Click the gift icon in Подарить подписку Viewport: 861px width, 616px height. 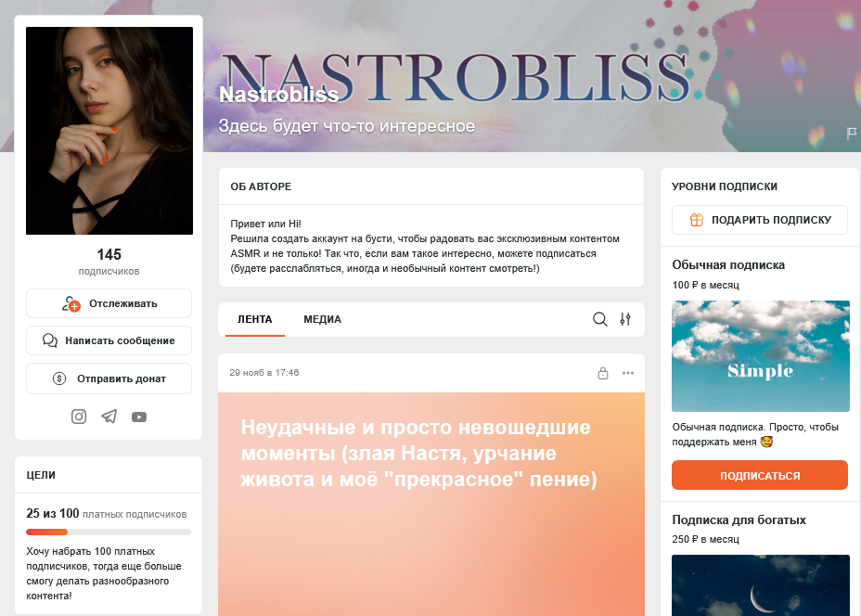tap(696, 220)
